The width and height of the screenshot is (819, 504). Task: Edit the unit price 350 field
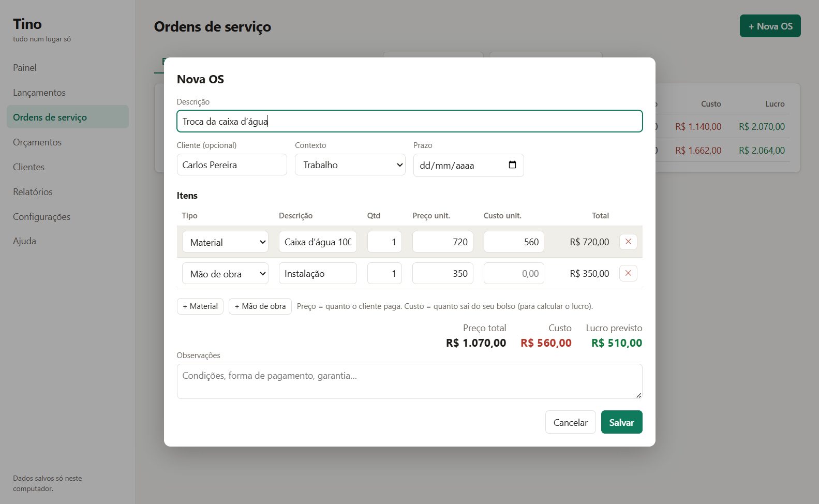[443, 273]
